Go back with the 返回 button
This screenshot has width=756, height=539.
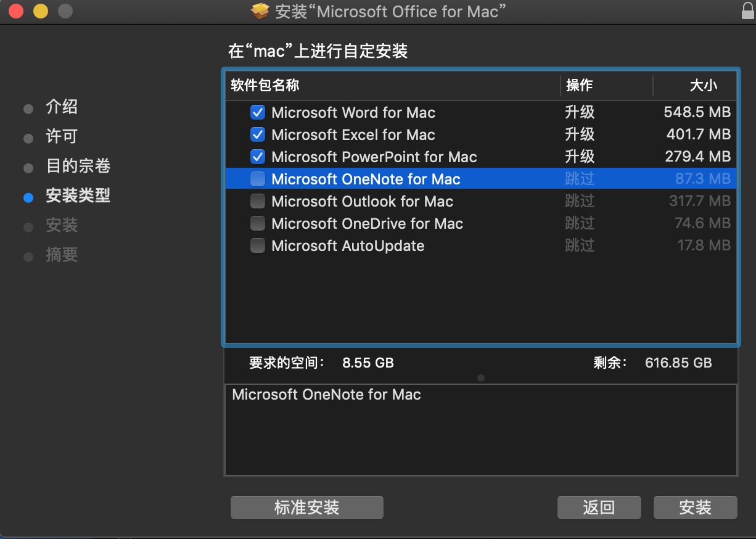click(599, 508)
